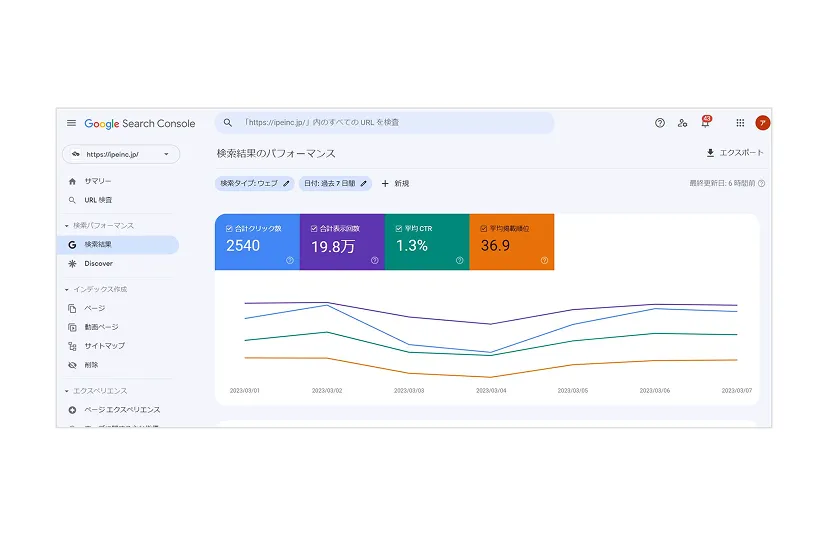Open the Google apps grid

[x=740, y=123]
